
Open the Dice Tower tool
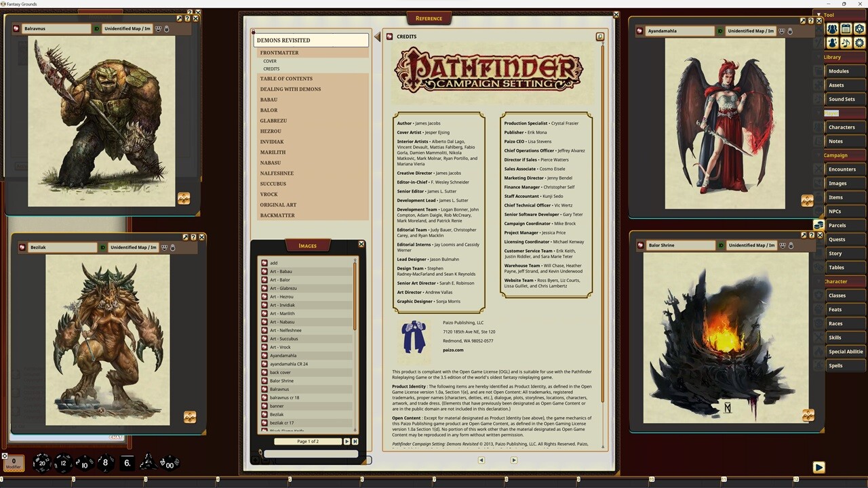tap(860, 29)
